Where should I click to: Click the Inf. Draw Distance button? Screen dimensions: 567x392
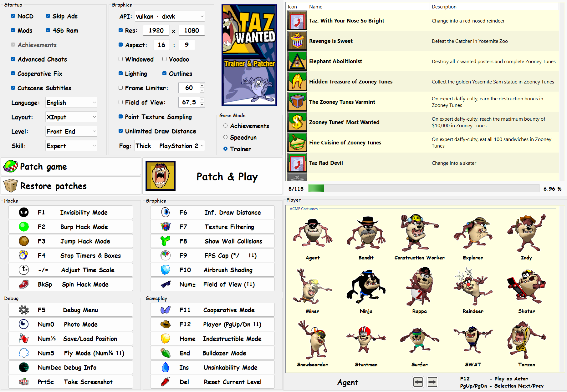click(212, 213)
